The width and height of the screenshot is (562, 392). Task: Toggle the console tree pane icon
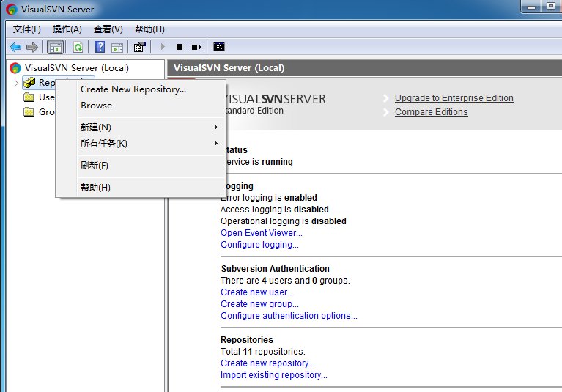56,47
